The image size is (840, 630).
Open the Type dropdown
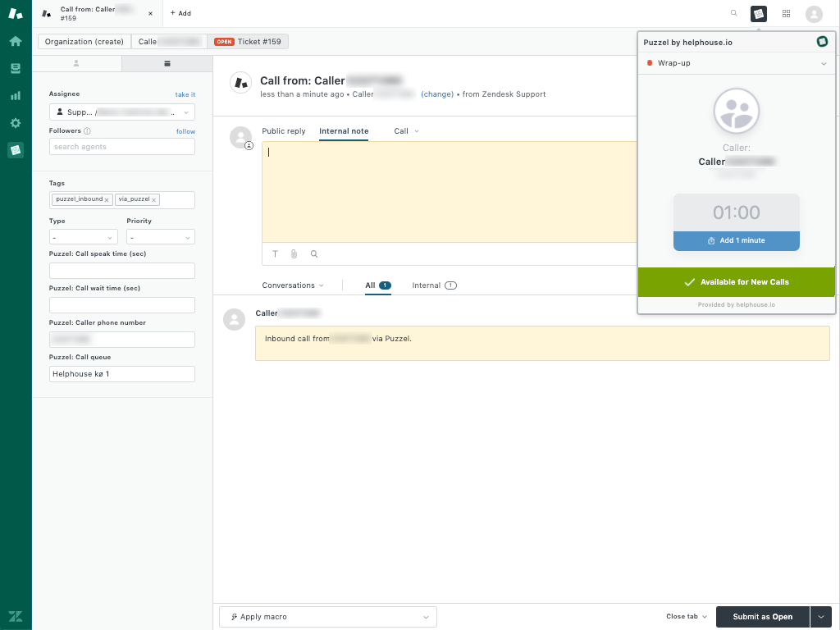(83, 237)
